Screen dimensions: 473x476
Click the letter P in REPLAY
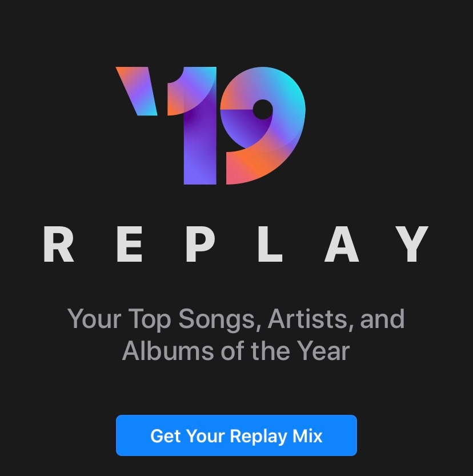click(201, 244)
